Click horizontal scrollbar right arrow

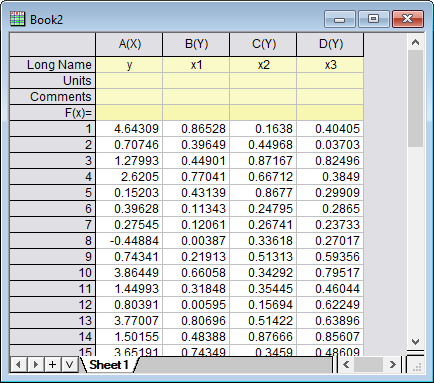pos(393,365)
